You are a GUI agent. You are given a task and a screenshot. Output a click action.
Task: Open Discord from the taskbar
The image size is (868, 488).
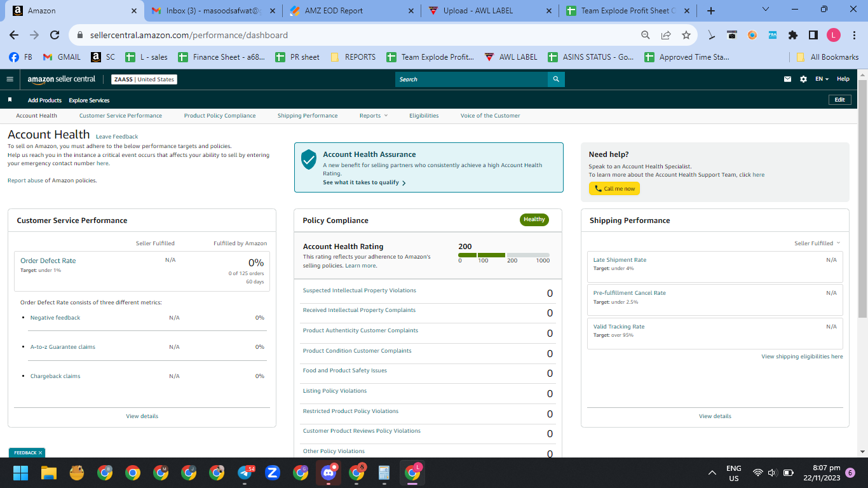pyautogui.click(x=329, y=473)
